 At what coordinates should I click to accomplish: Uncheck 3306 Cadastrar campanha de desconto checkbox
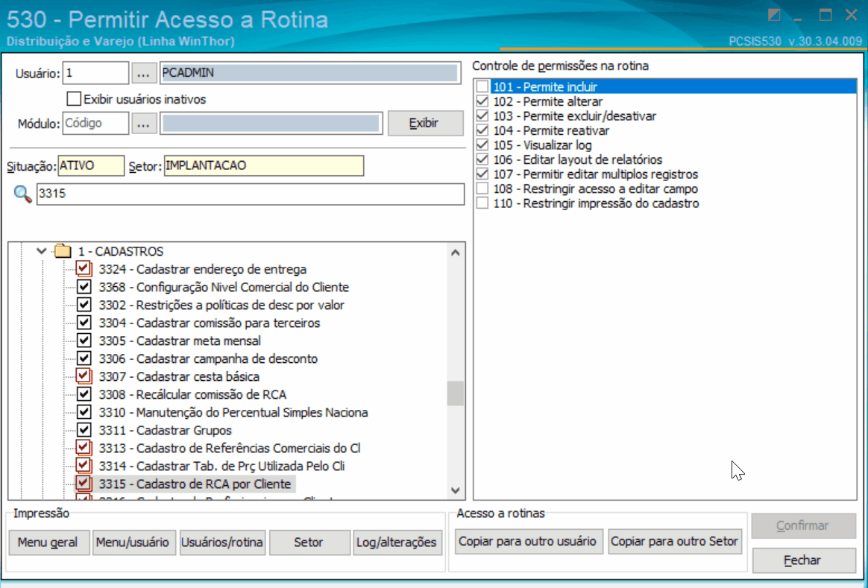tap(84, 358)
